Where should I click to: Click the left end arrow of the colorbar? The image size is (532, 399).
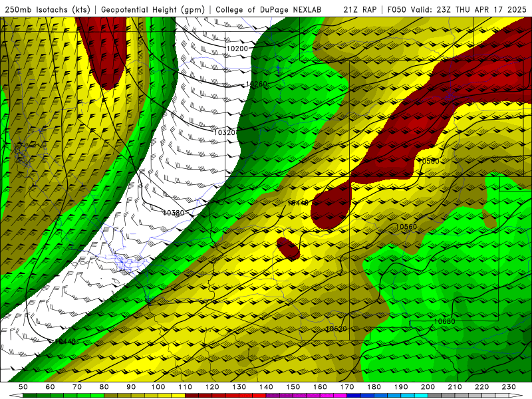tap(16, 396)
